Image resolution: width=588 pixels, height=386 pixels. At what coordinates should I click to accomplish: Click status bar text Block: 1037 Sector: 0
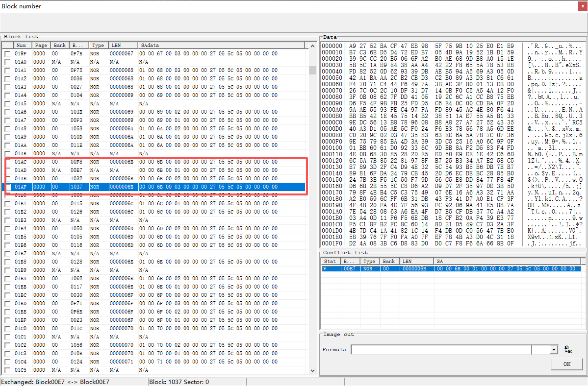[x=179, y=382]
